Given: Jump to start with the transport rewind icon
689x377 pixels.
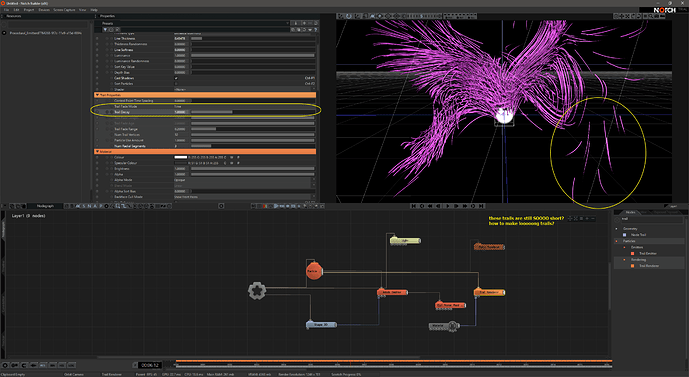Looking at the screenshot, I should click(x=414, y=206).
